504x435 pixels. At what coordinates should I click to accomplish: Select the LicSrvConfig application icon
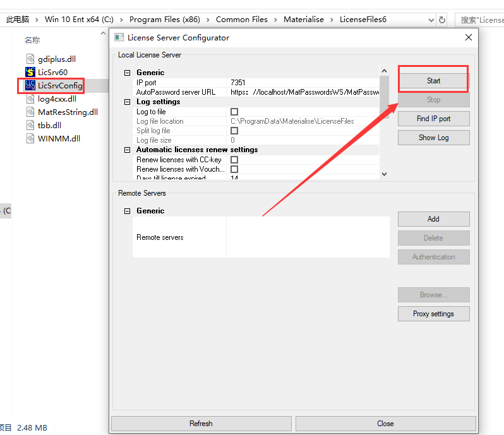pos(30,85)
